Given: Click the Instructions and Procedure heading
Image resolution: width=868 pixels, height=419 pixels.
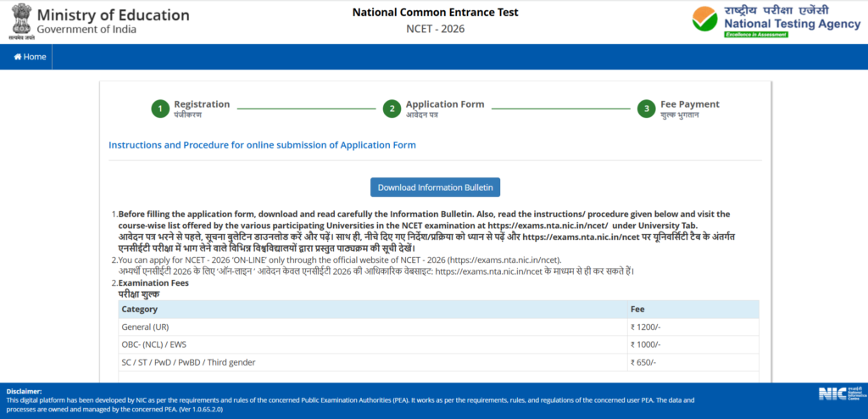Looking at the screenshot, I should [262, 145].
